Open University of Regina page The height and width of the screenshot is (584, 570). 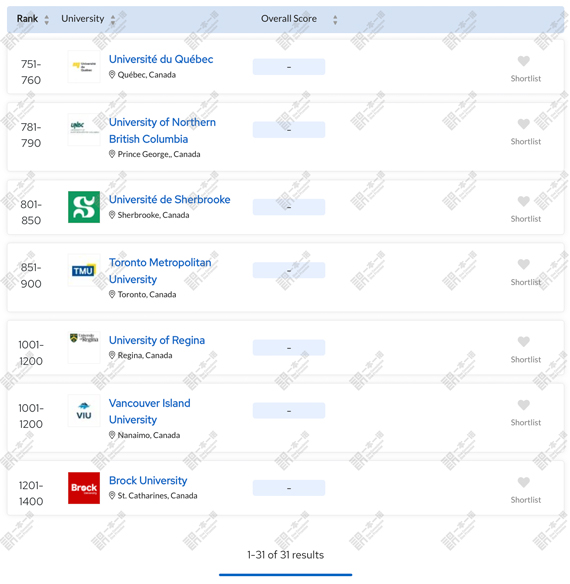click(157, 340)
